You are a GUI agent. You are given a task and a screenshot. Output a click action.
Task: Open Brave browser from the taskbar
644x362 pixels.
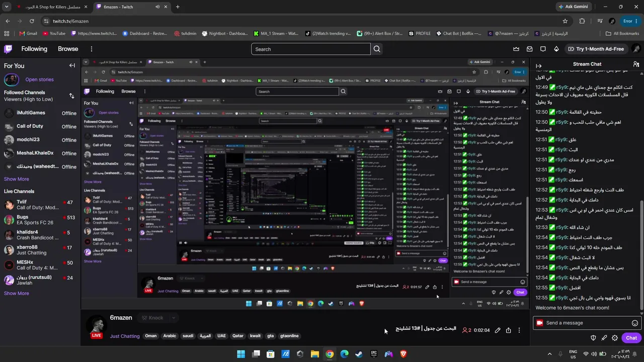pos(404,354)
